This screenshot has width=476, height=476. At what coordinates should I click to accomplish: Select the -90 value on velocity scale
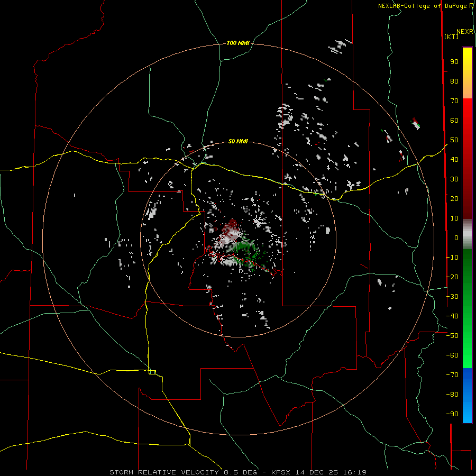[452, 414]
